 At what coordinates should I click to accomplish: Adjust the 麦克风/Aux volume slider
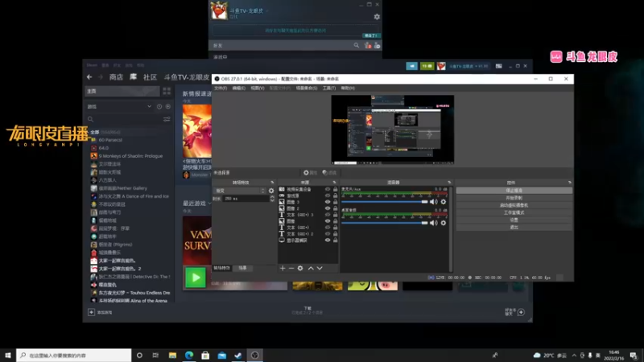(x=385, y=202)
